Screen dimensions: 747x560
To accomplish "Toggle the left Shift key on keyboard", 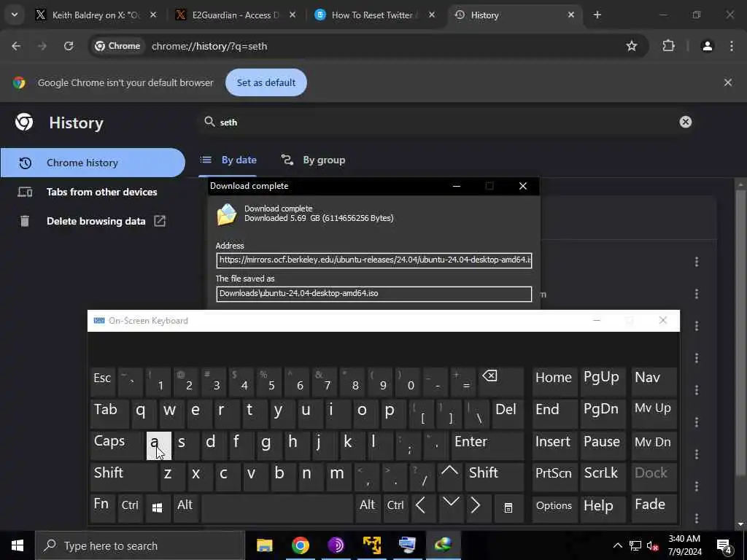I will 123,476.
